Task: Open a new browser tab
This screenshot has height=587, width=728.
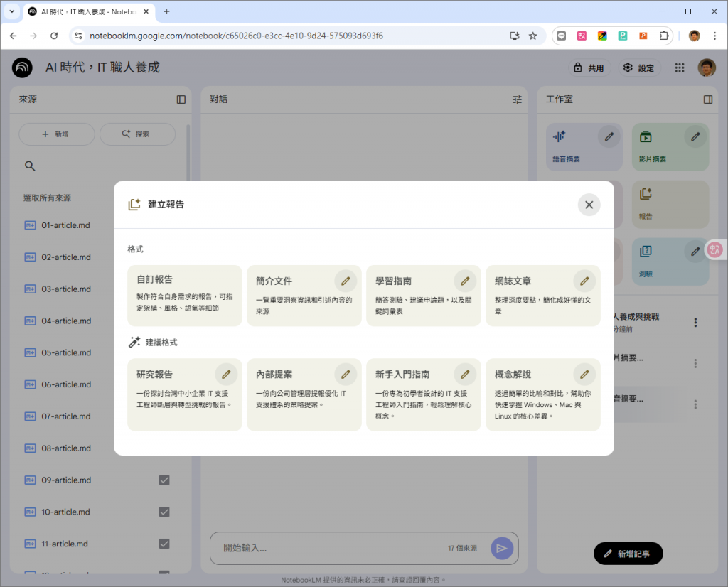Action: coord(166,11)
